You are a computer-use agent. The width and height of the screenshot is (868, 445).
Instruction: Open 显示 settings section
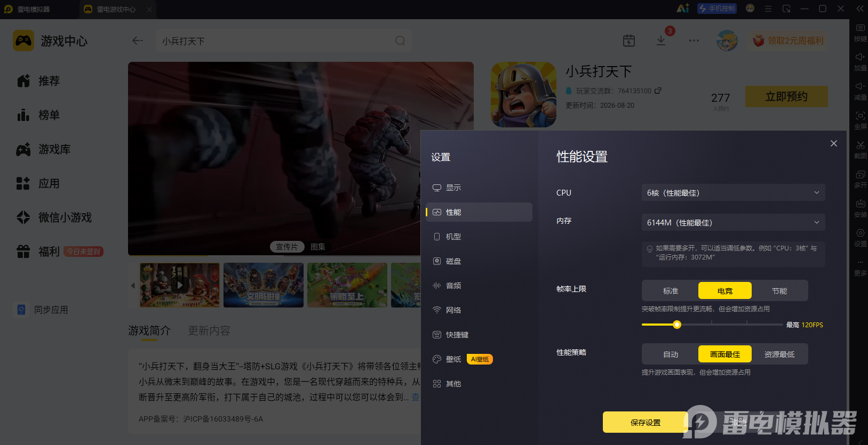(x=479, y=188)
